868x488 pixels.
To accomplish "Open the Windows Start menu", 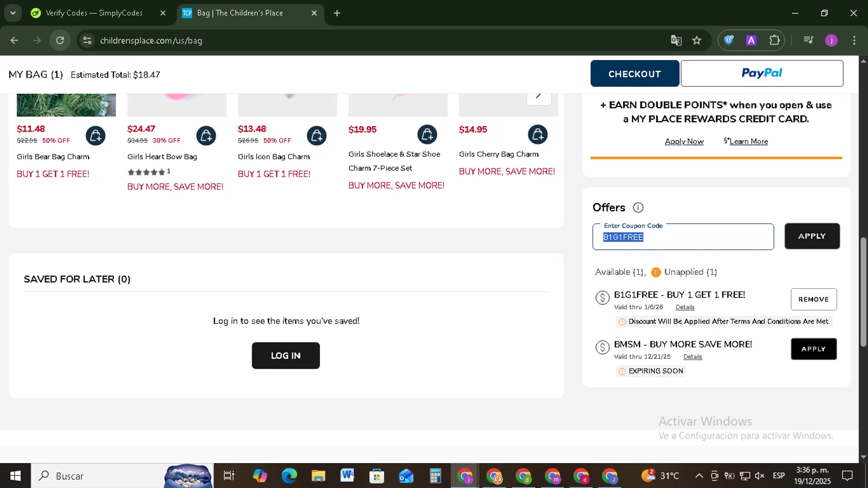I will coord(16,476).
